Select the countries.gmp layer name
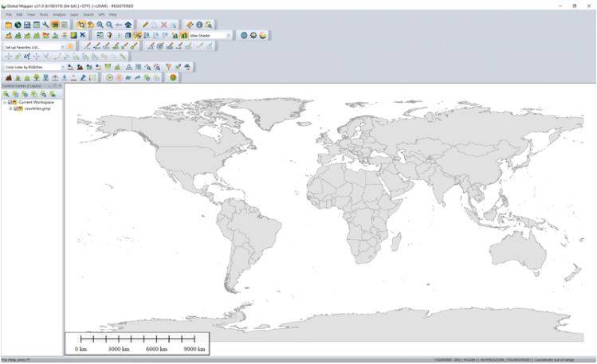Viewport: 597px width, 364px height. pyautogui.click(x=37, y=108)
